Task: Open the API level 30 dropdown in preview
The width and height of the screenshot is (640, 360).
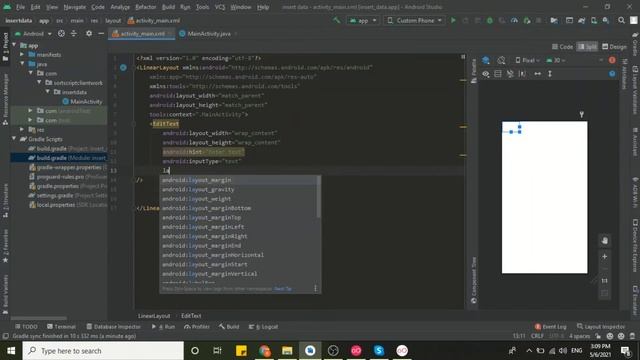Action: click(x=556, y=60)
